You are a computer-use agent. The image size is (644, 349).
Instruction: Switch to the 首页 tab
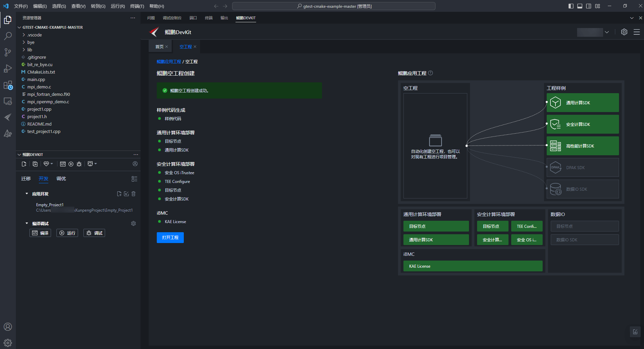[159, 47]
